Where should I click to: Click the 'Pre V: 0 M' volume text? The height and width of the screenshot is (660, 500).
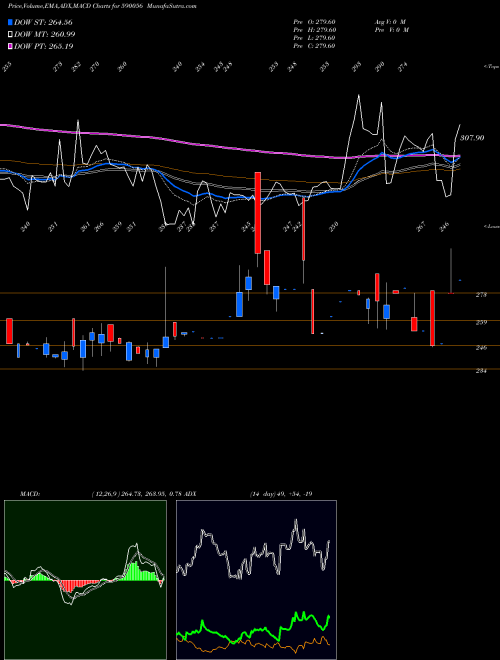pos(391,29)
